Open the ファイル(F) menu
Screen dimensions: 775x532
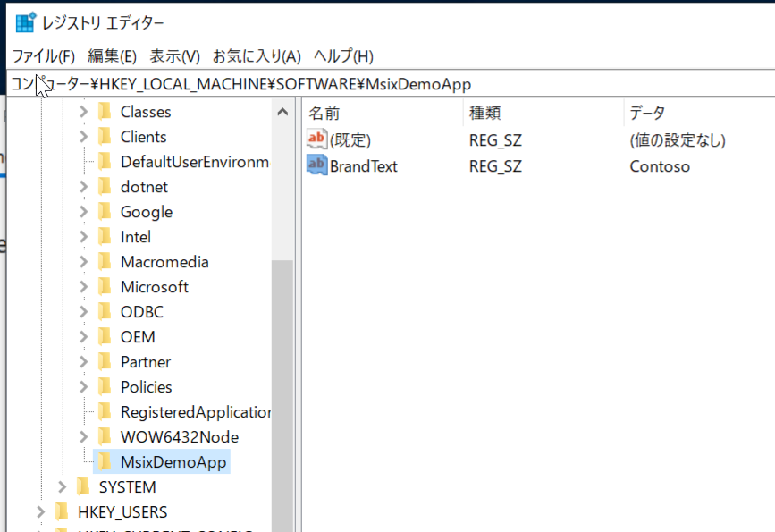click(x=44, y=56)
